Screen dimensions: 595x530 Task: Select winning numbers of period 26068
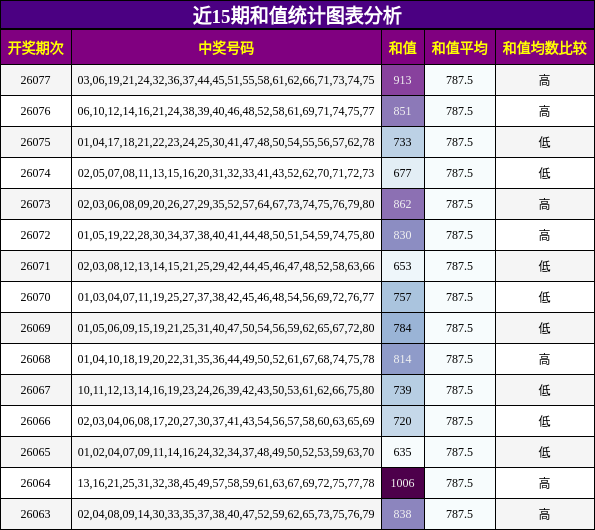coord(226,359)
